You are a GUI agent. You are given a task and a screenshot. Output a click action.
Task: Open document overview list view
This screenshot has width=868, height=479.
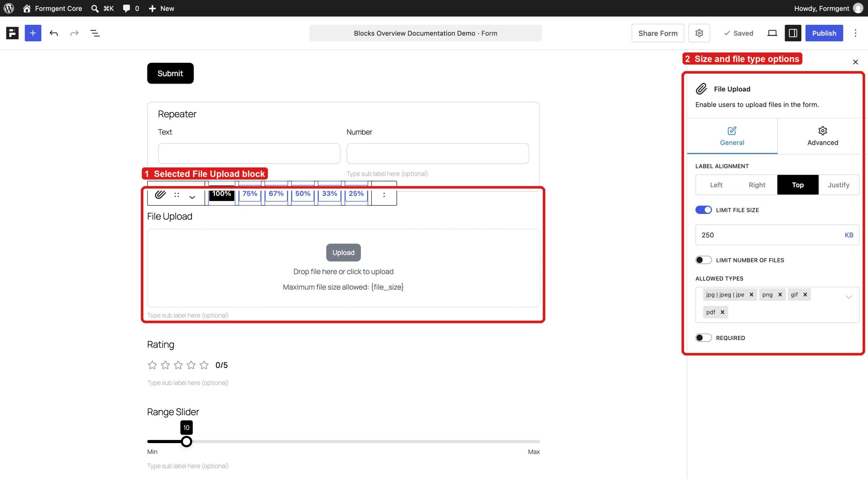pos(95,33)
